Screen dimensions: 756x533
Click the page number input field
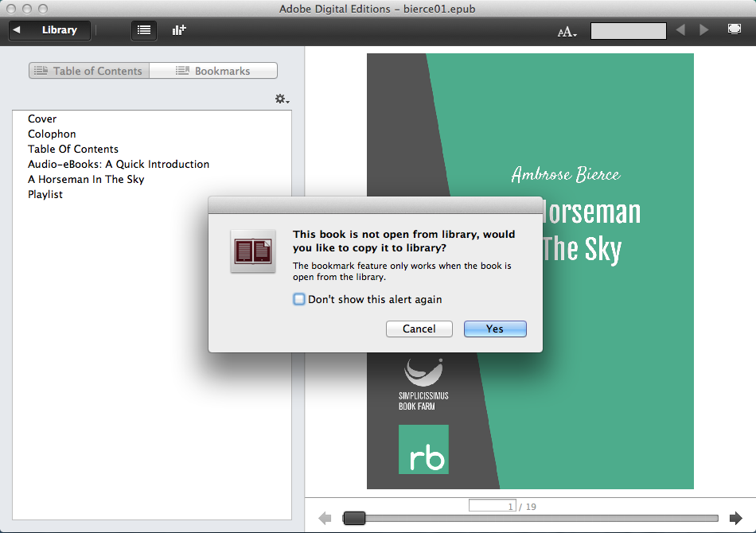493,505
